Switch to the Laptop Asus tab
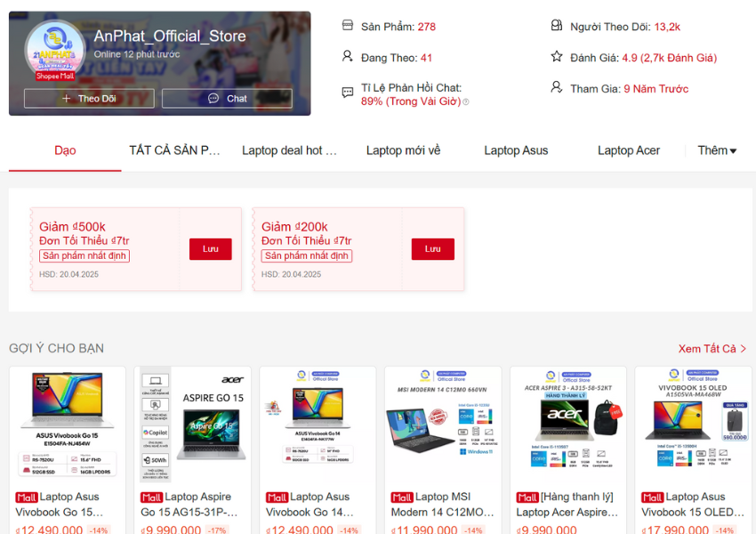Screen dimensions: 756x534 (516, 150)
